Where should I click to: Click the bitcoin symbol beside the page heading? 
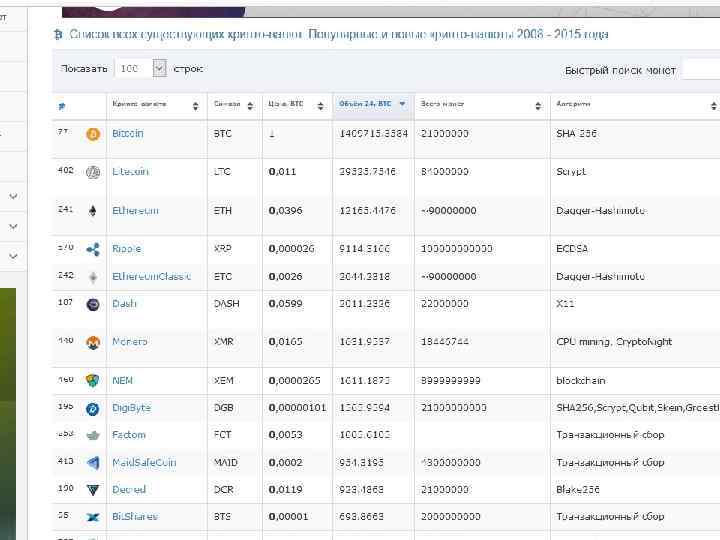pos(58,34)
